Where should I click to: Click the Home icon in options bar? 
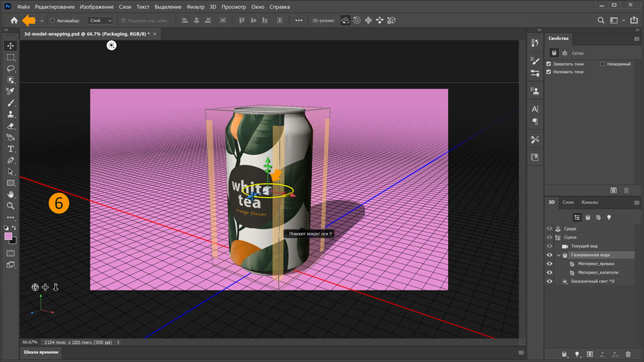click(x=14, y=21)
